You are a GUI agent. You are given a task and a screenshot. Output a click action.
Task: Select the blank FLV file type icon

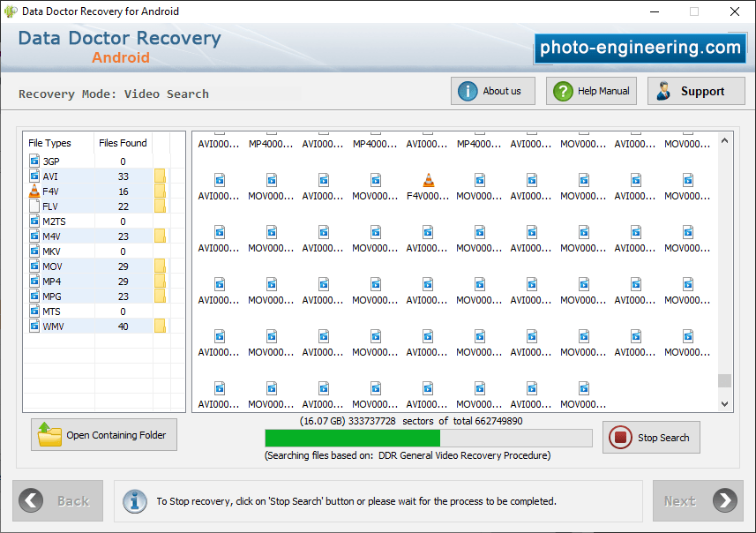click(x=34, y=206)
